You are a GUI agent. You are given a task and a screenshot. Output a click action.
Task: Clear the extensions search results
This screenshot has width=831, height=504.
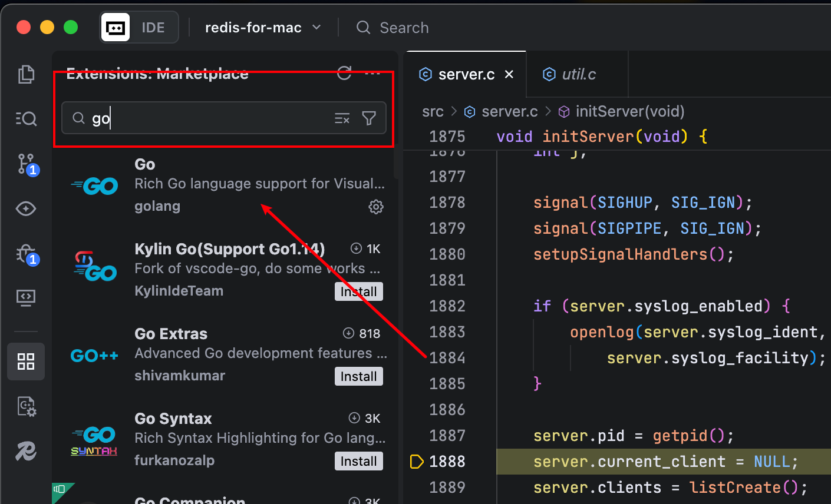click(x=342, y=118)
